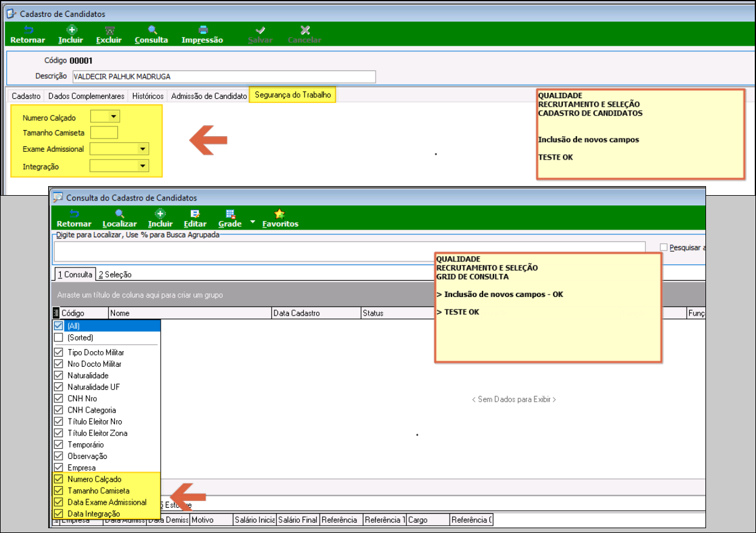Click the Grade toolbar icon
The height and width of the screenshot is (533, 756).
(x=230, y=213)
